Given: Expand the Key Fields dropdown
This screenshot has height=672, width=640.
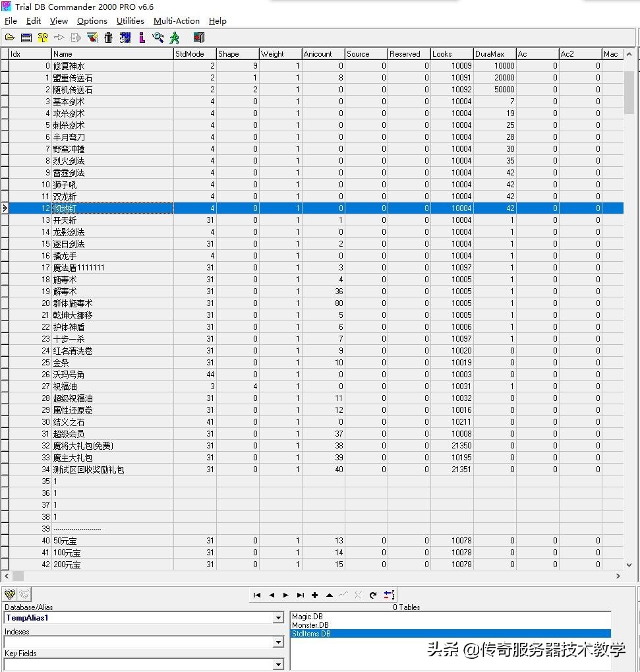Looking at the screenshot, I should click(x=278, y=664).
